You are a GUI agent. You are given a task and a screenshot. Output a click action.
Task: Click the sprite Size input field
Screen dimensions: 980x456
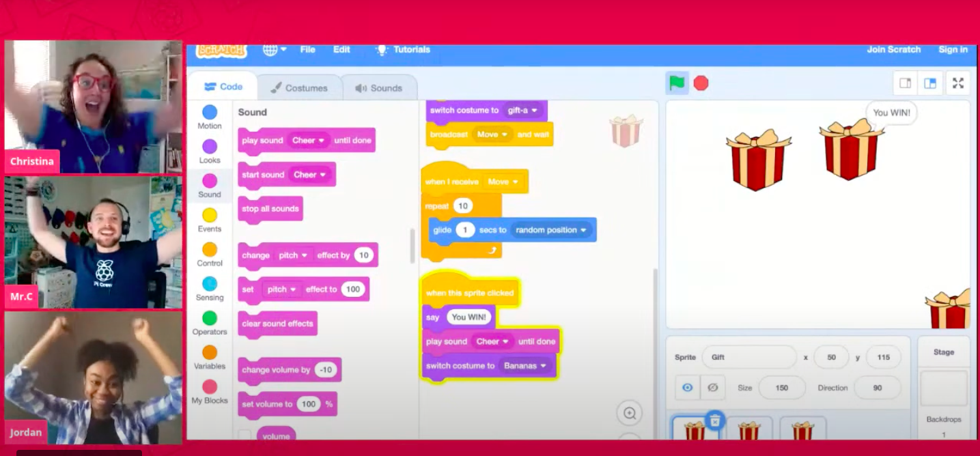781,388
